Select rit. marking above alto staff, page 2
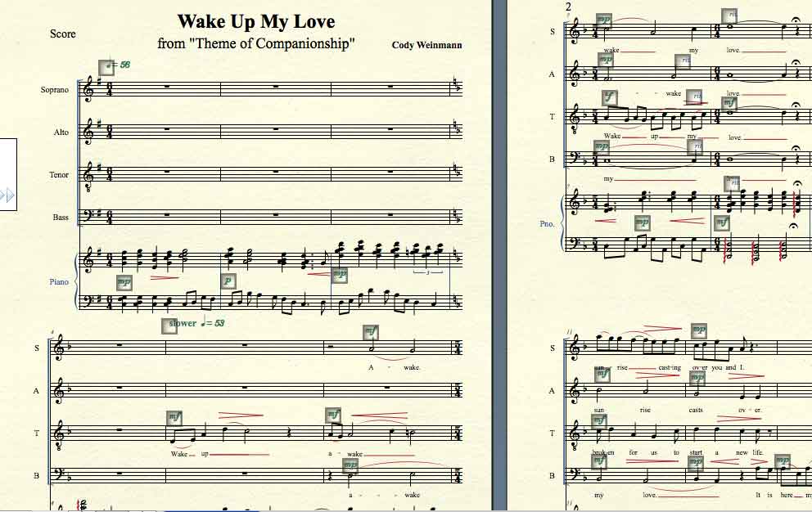Screen dimensions: 812x512 683,61
